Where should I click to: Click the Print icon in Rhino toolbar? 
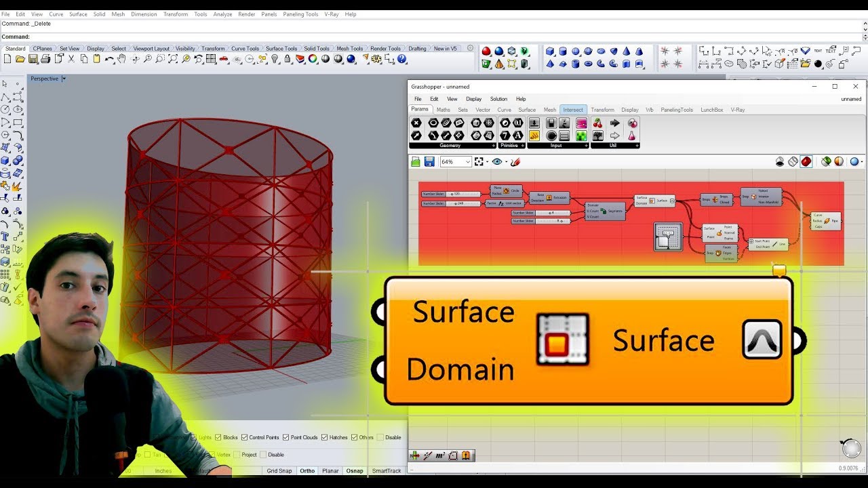coord(45,59)
